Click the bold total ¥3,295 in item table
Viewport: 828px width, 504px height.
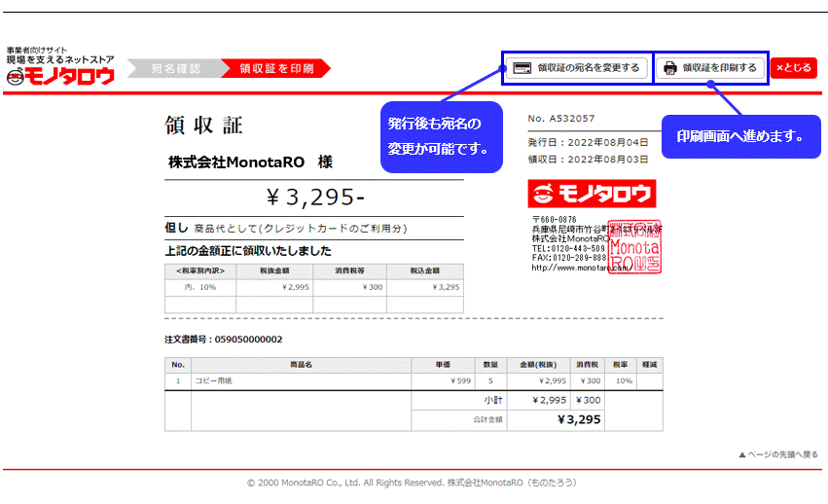579,420
